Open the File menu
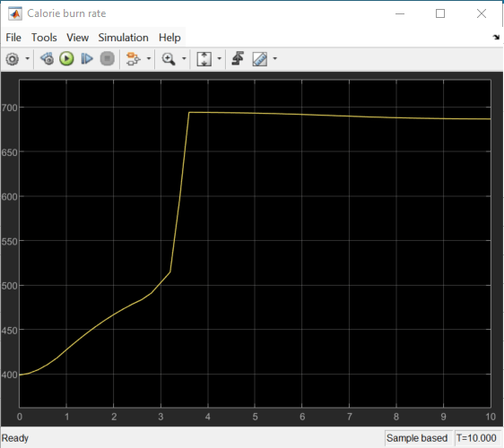Viewport: 504px width, 448px height. click(13, 38)
